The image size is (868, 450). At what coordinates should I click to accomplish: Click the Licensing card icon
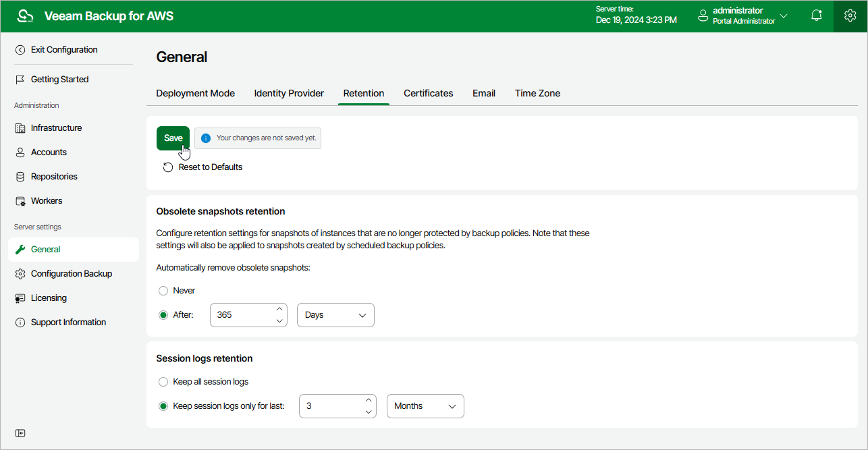click(20, 298)
